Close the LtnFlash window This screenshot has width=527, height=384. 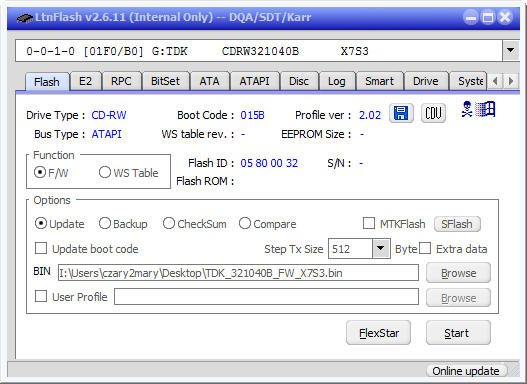tap(505, 17)
